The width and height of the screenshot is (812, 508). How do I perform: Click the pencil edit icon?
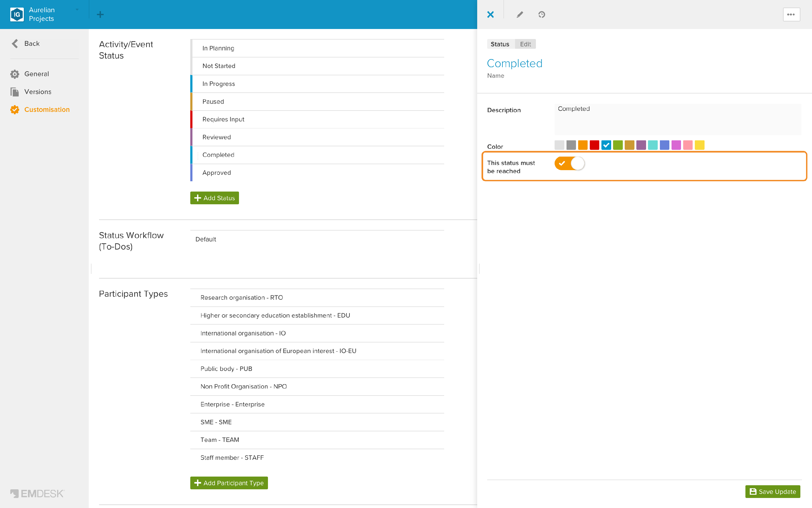pyautogui.click(x=520, y=14)
